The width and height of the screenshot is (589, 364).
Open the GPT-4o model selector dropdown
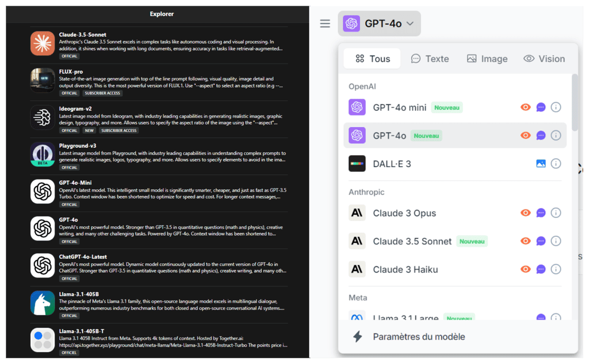379,24
